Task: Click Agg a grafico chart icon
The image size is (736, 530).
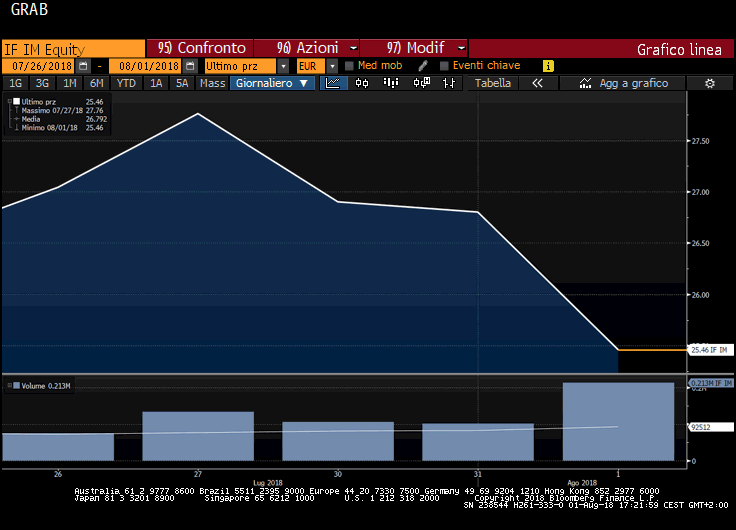Action: pyautogui.click(x=585, y=84)
